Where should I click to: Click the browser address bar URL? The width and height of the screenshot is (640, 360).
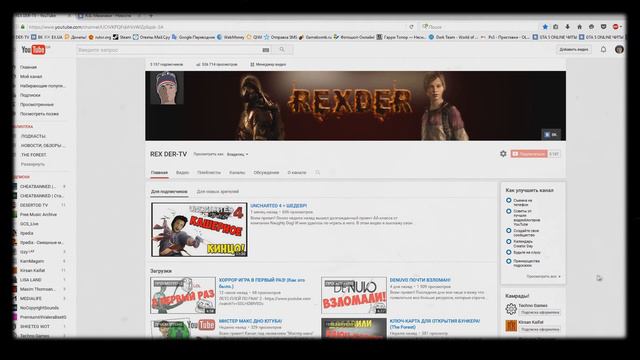96,27
